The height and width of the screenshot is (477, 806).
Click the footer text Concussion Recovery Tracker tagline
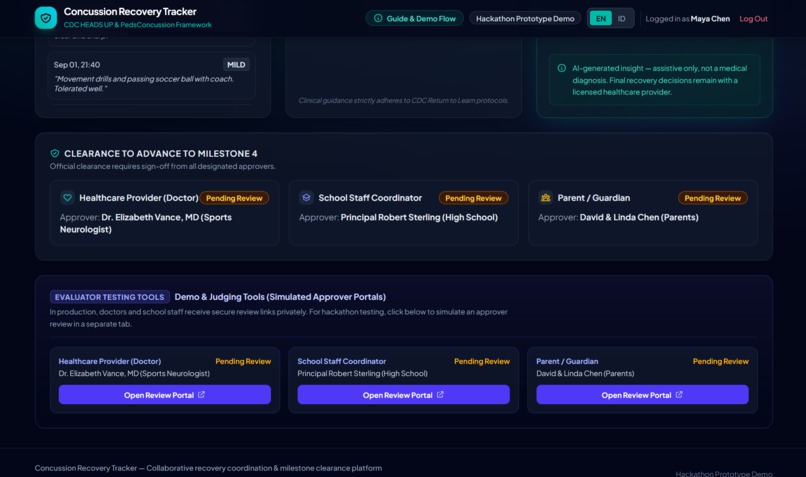pyautogui.click(x=208, y=468)
